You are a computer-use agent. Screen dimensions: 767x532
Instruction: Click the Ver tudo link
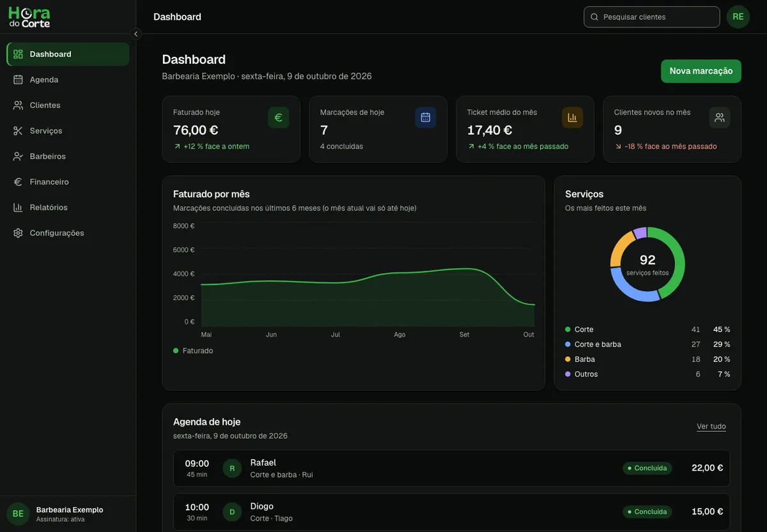[x=711, y=427]
